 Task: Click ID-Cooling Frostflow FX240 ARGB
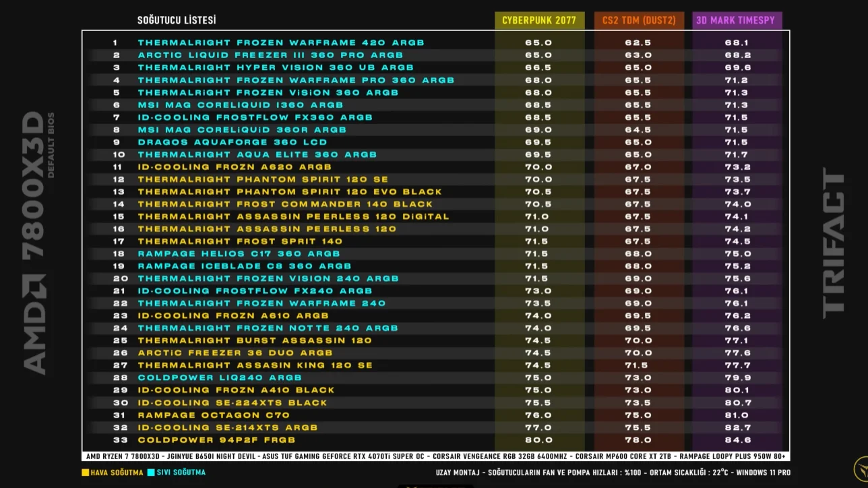[255, 291]
